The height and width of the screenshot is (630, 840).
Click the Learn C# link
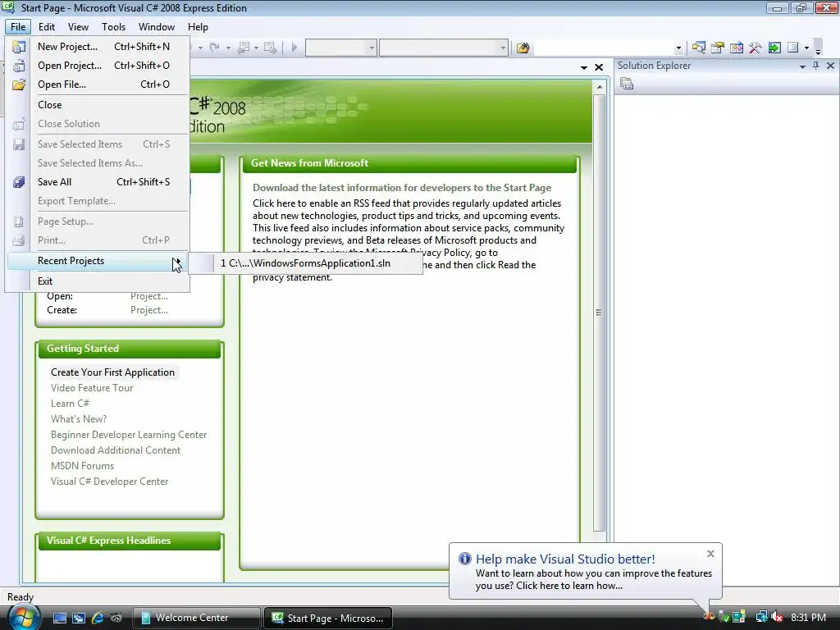click(x=70, y=404)
